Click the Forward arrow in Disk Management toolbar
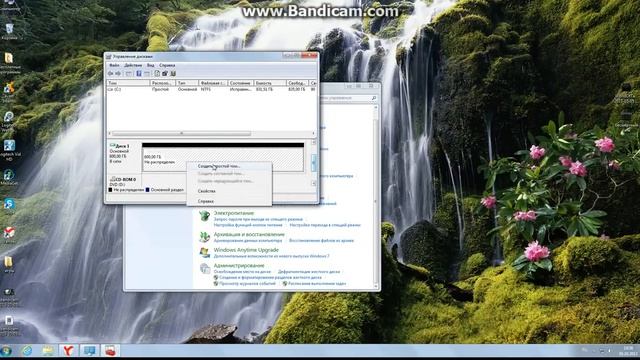This screenshot has width=640, height=360. [x=118, y=73]
